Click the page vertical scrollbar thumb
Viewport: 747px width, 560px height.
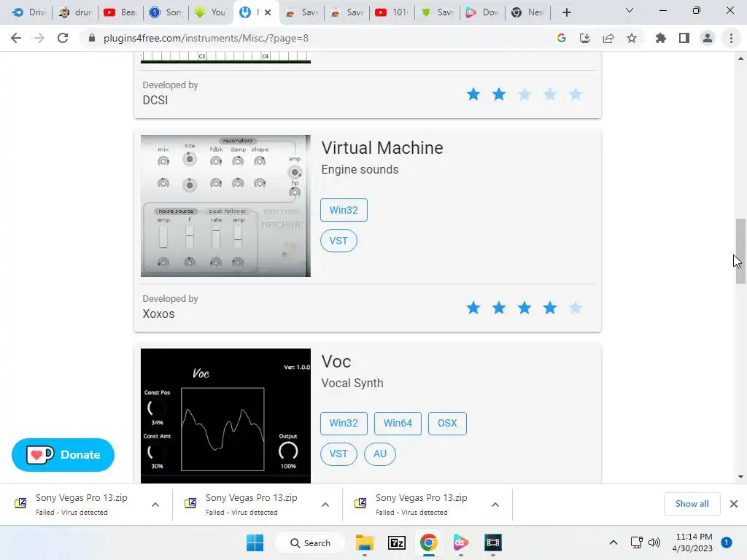click(740, 251)
